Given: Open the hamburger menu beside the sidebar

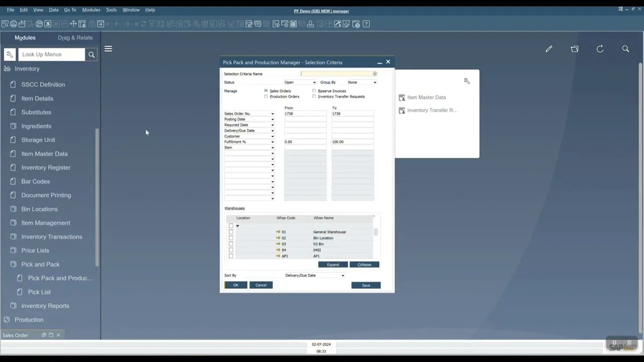Looking at the screenshot, I should point(108,49).
